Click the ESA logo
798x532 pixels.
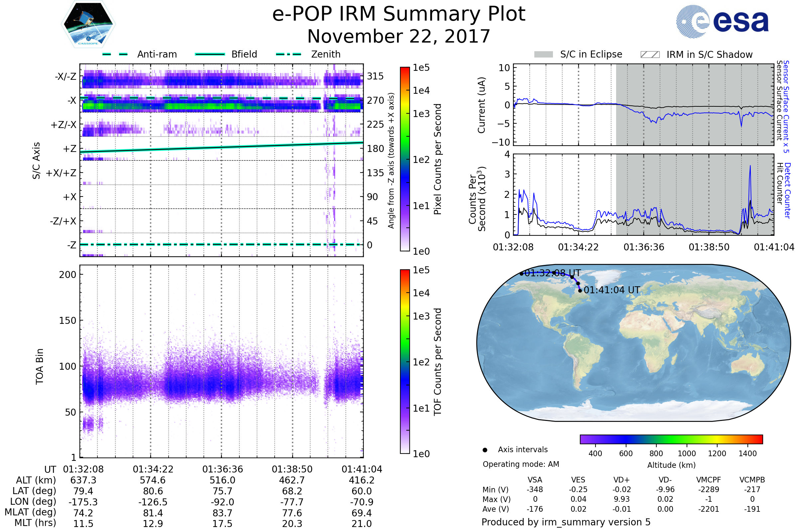pos(722,22)
